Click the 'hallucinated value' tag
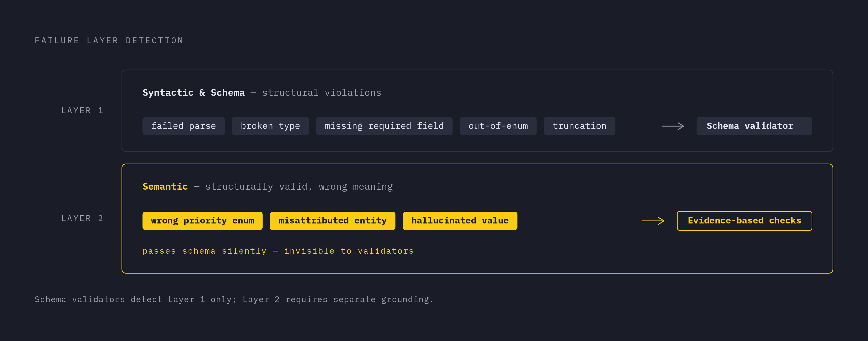The height and width of the screenshot is (341, 868). click(460, 221)
